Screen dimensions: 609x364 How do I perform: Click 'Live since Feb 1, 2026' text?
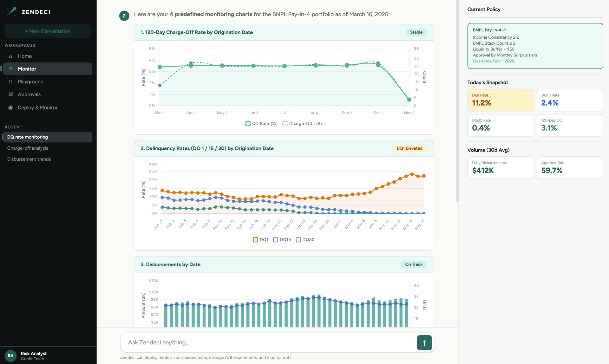tap(494, 61)
